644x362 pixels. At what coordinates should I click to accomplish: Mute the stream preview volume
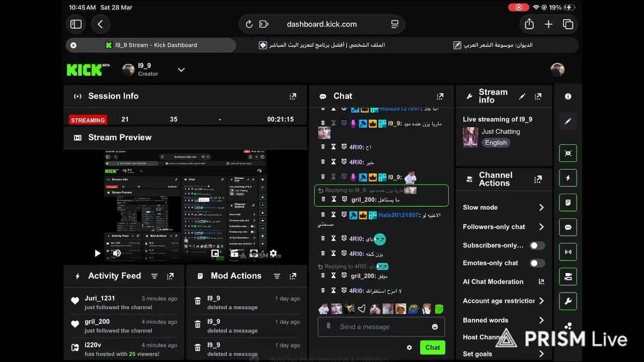(117, 253)
